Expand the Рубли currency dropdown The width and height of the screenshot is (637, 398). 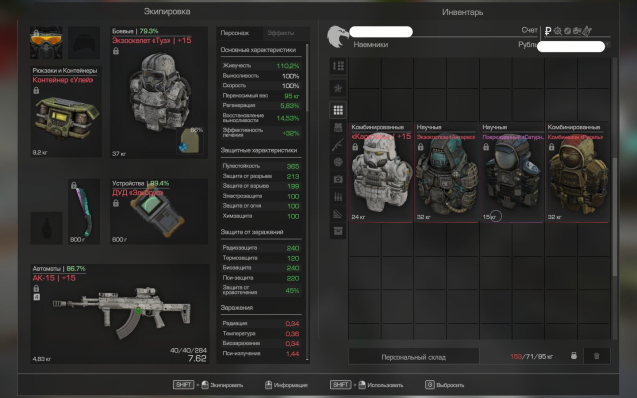608,45
